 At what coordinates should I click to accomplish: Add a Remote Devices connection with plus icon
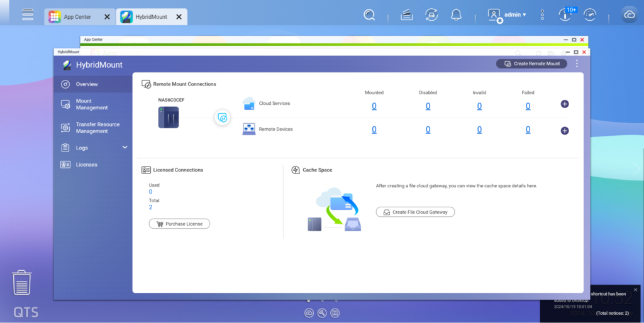coord(564,131)
